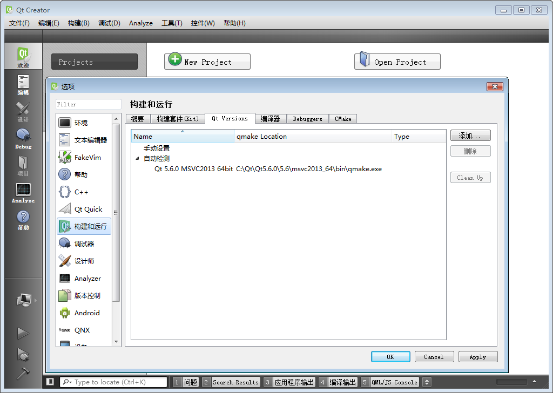Open the 工具(T) menu
Image resolution: width=553 pixels, height=394 pixels.
point(172,23)
